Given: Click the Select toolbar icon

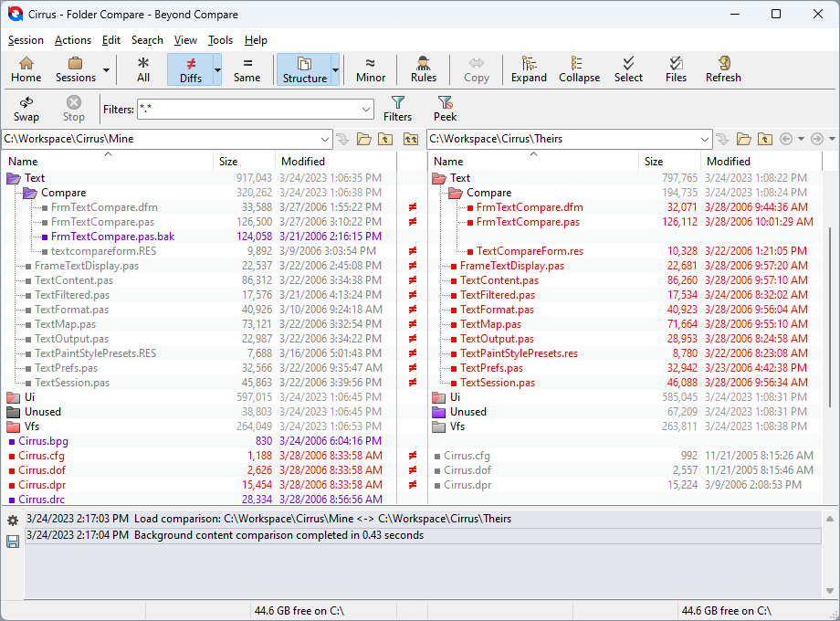Looking at the screenshot, I should pos(628,68).
